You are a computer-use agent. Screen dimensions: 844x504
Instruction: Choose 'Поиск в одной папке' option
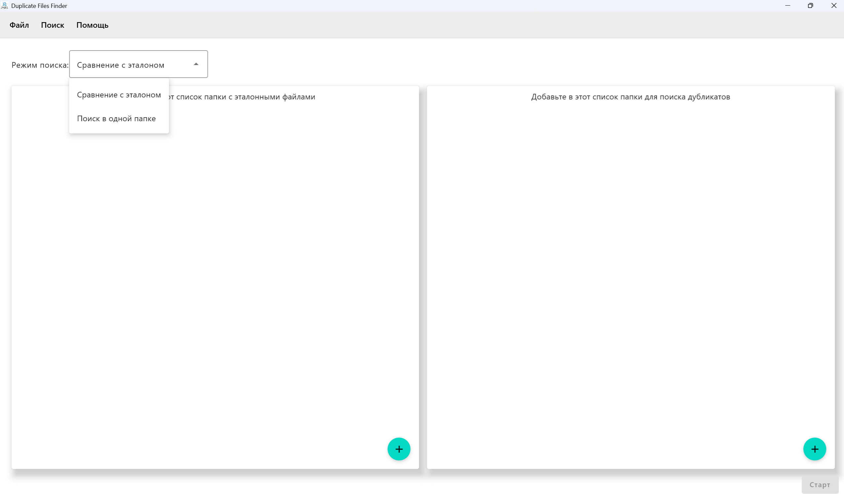[x=116, y=119]
